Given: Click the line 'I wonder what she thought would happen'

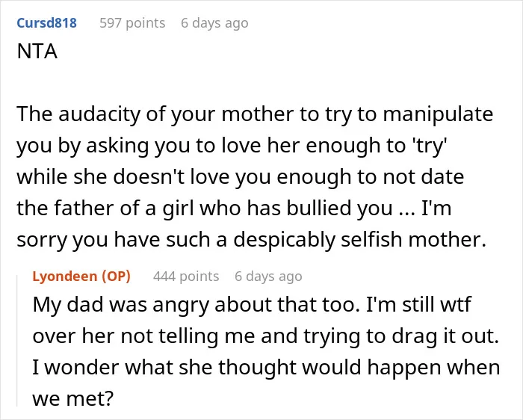Looking at the screenshot, I should 266,367.
